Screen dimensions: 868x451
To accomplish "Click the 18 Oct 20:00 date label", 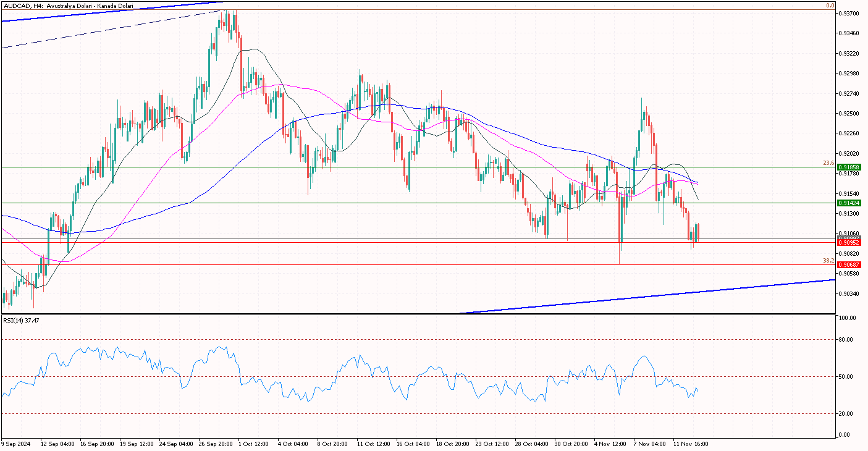I will coord(453,444).
